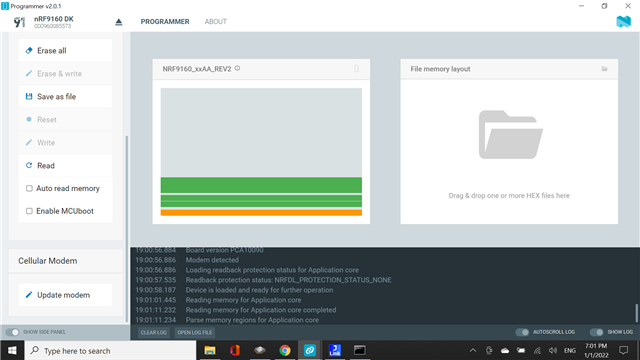The image size is (640, 360).
Task: Click the Nordic Semiconductor logo icon
Action: pos(623,22)
